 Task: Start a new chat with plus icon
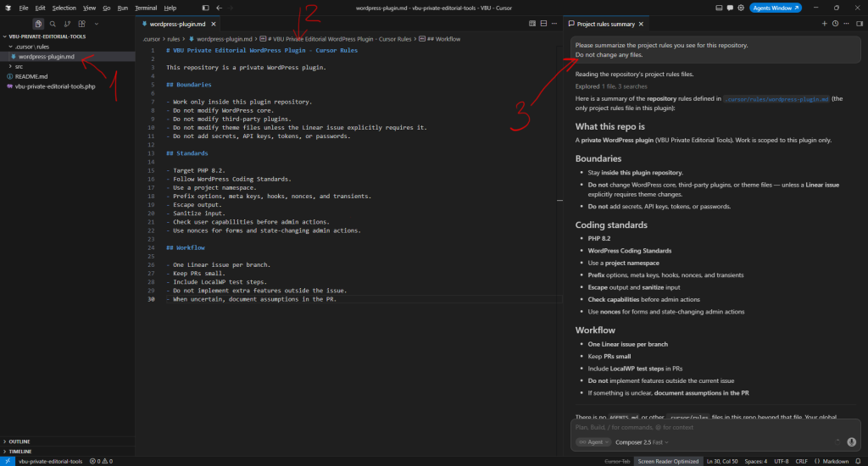pyautogui.click(x=824, y=24)
